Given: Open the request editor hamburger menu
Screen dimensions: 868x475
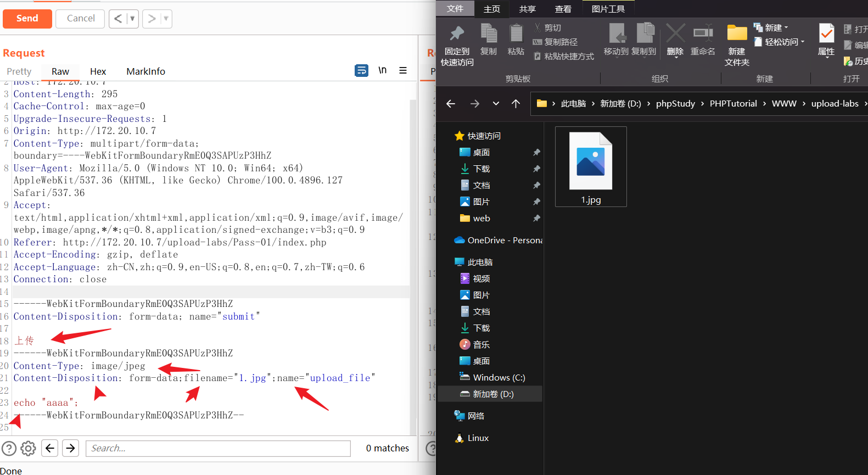Looking at the screenshot, I should pyautogui.click(x=403, y=70).
